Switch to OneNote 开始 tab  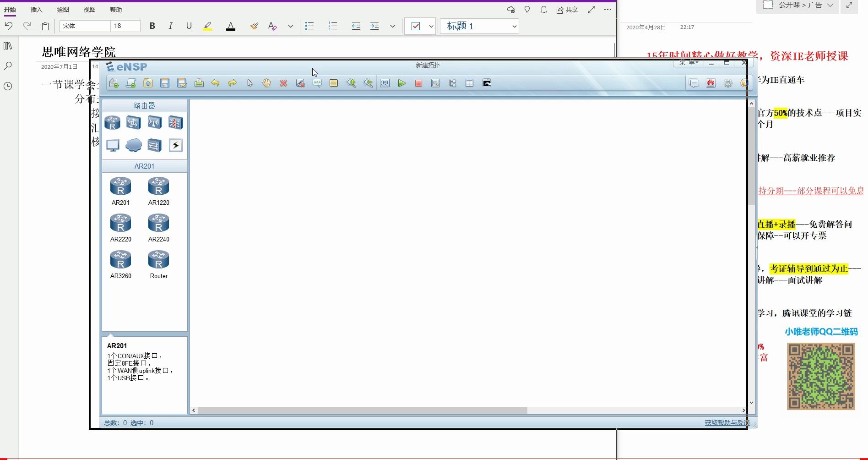(10, 10)
